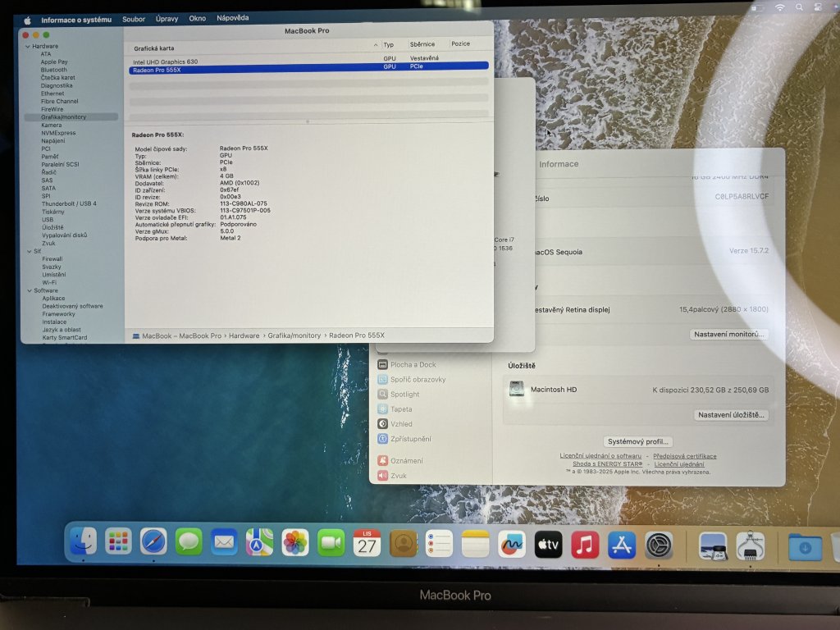The image size is (840, 630).
Task: Select Bluetooth in Hardware sidebar
Action: pos(53,70)
